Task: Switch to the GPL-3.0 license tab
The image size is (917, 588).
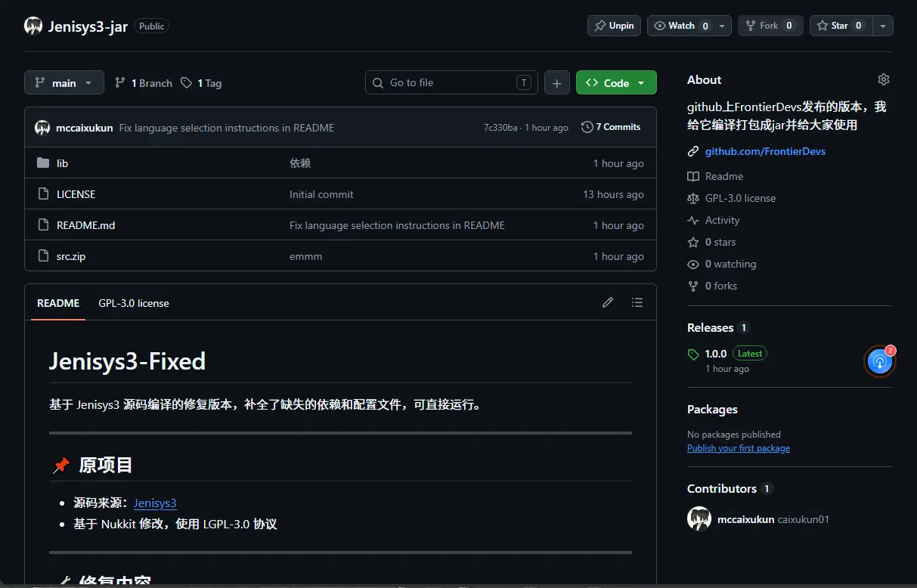Action: tap(134, 303)
